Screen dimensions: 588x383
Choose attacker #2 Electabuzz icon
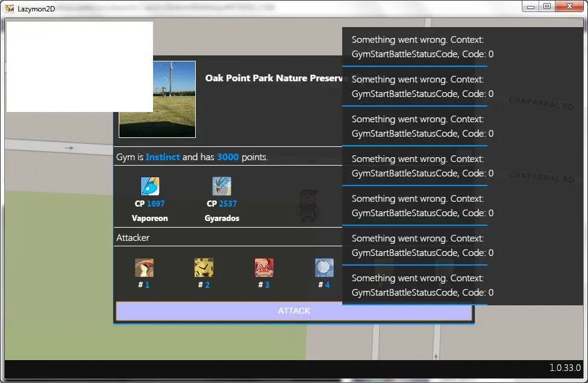point(204,268)
